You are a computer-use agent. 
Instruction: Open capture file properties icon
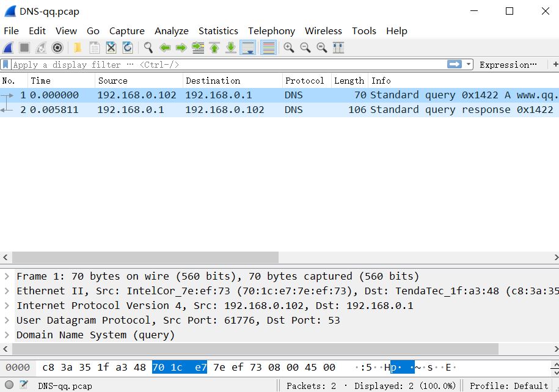coord(24,385)
